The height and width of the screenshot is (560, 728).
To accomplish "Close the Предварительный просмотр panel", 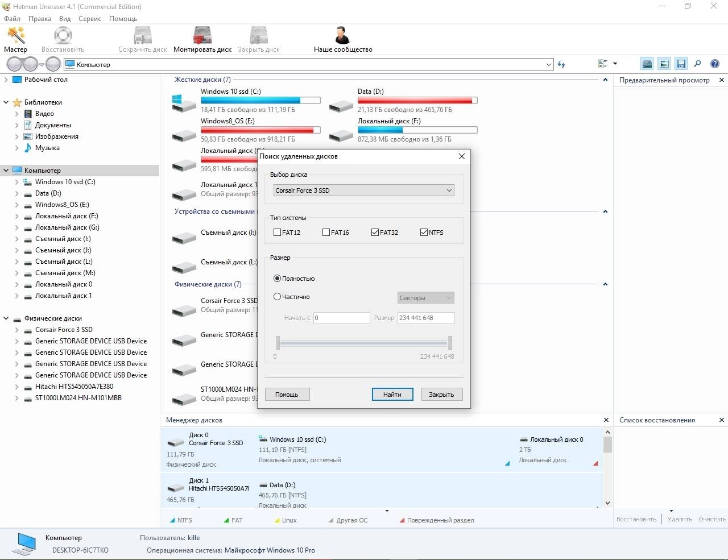I will [x=722, y=80].
